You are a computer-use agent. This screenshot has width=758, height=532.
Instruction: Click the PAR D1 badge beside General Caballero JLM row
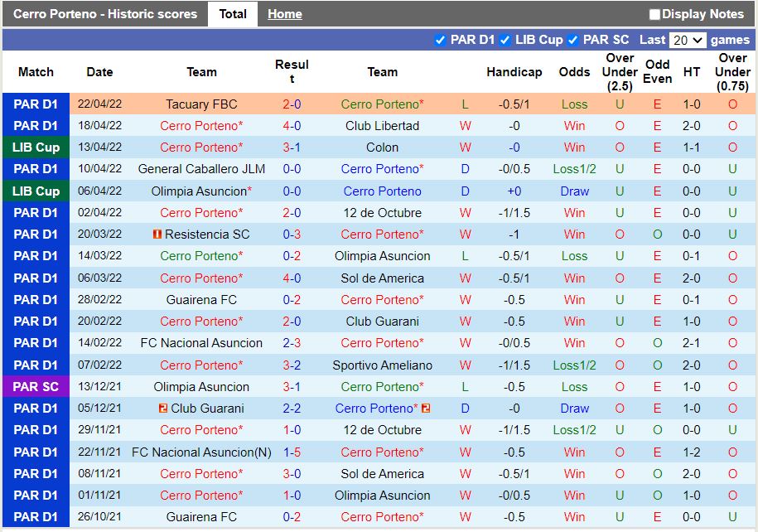pos(35,169)
